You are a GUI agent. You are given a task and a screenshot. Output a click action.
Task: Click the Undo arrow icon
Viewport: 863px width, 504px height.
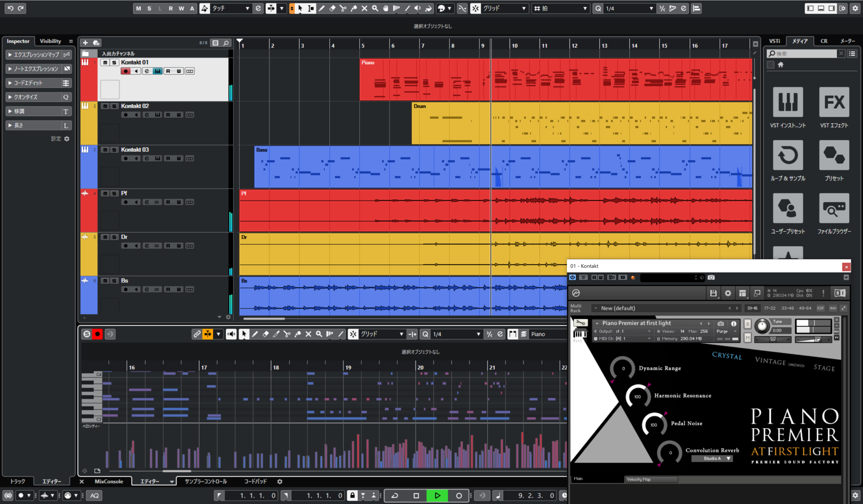tap(10, 8)
